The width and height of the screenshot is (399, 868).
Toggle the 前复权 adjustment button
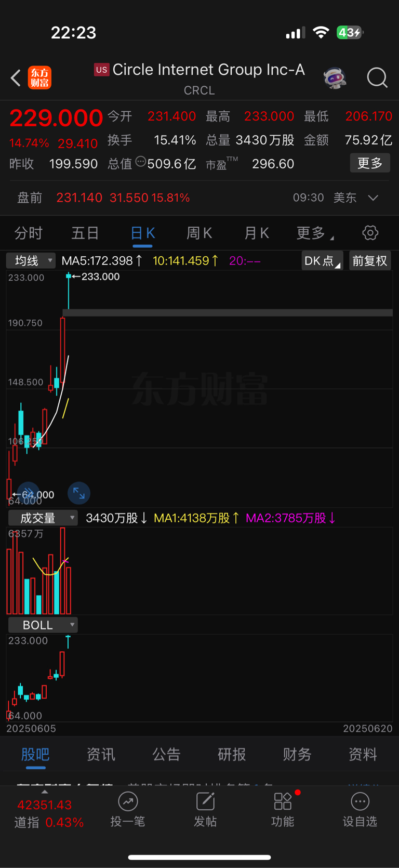click(370, 260)
